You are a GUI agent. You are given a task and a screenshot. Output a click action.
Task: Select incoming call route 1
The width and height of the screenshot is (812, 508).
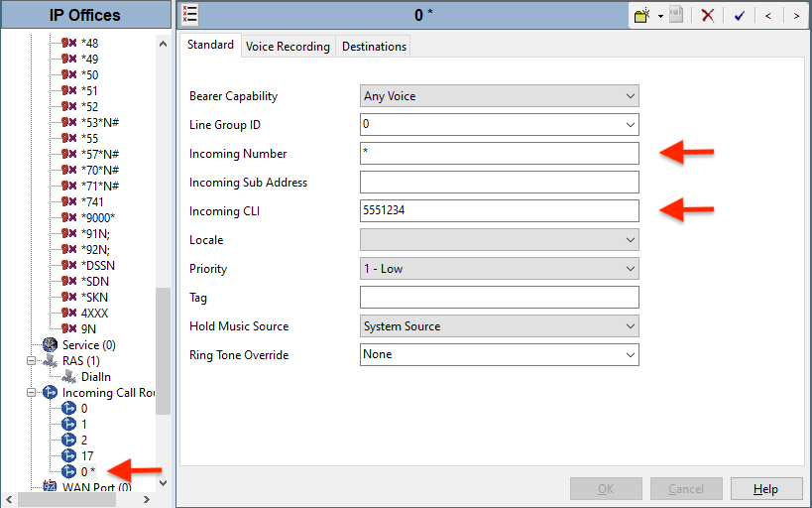tap(84, 425)
